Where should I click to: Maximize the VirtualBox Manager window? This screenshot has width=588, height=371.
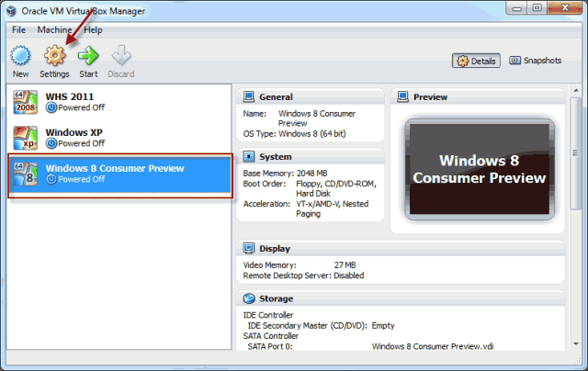[537, 8]
